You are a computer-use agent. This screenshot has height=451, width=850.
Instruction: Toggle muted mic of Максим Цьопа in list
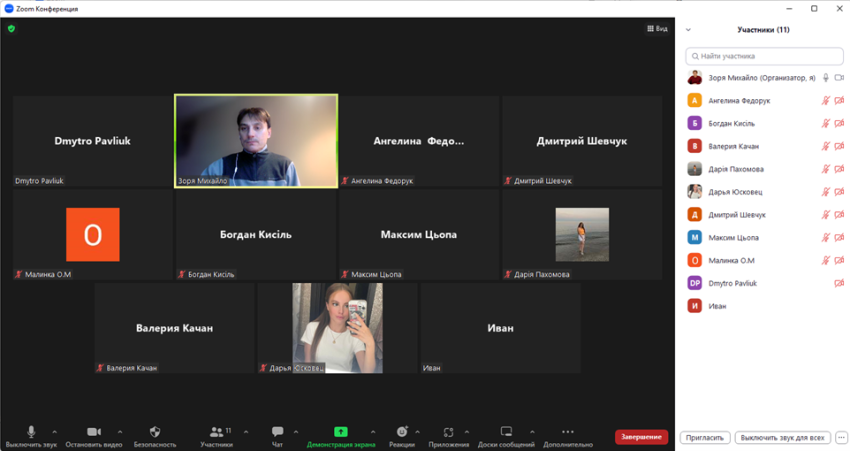[826, 237]
